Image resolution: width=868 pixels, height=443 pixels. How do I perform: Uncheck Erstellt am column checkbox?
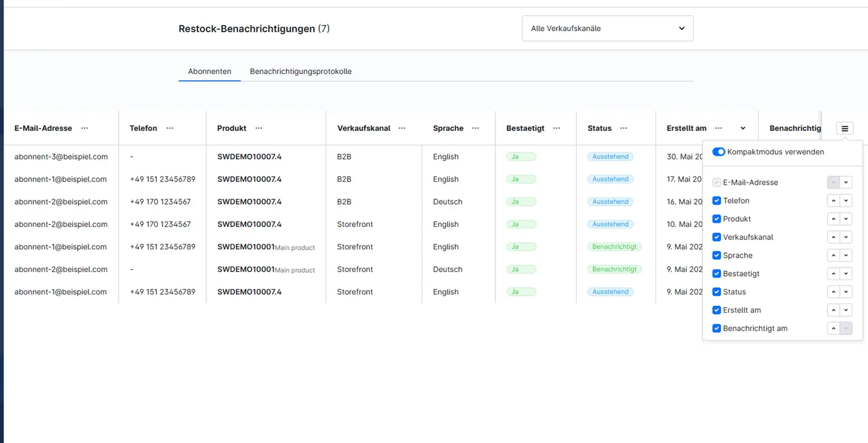pyautogui.click(x=717, y=310)
